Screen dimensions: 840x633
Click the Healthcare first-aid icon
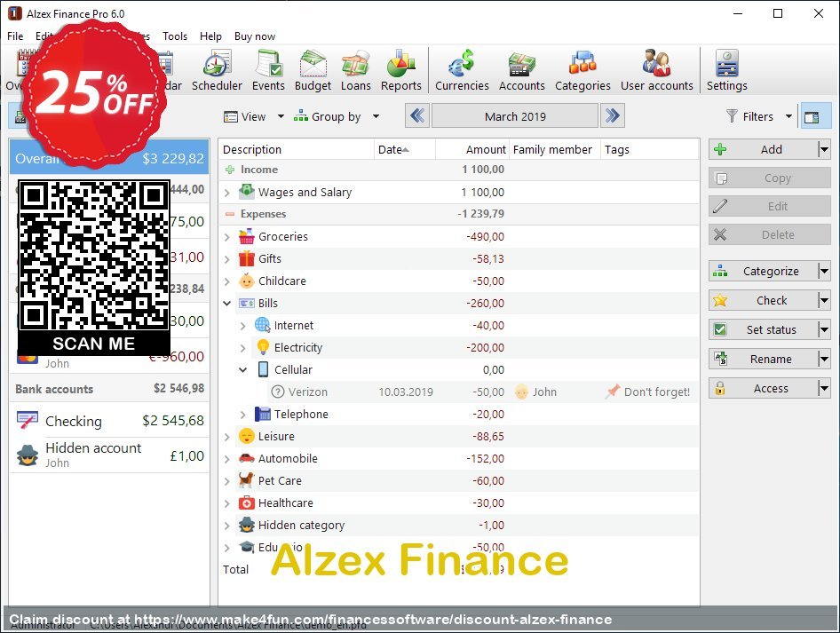coord(247,502)
